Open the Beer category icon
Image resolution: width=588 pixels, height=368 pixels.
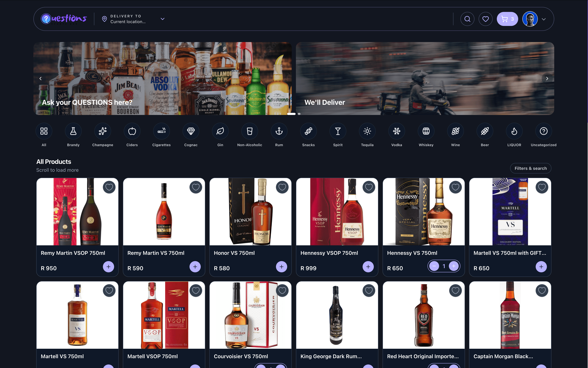[485, 131]
